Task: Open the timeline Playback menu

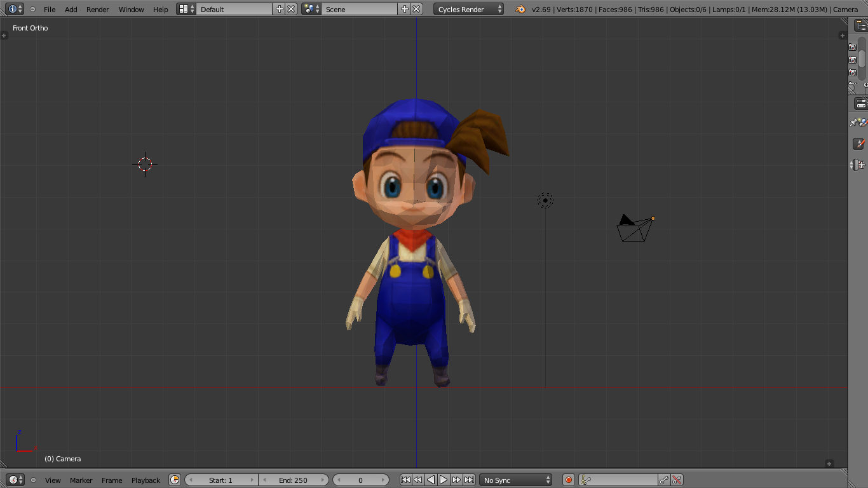Action: tap(146, 480)
